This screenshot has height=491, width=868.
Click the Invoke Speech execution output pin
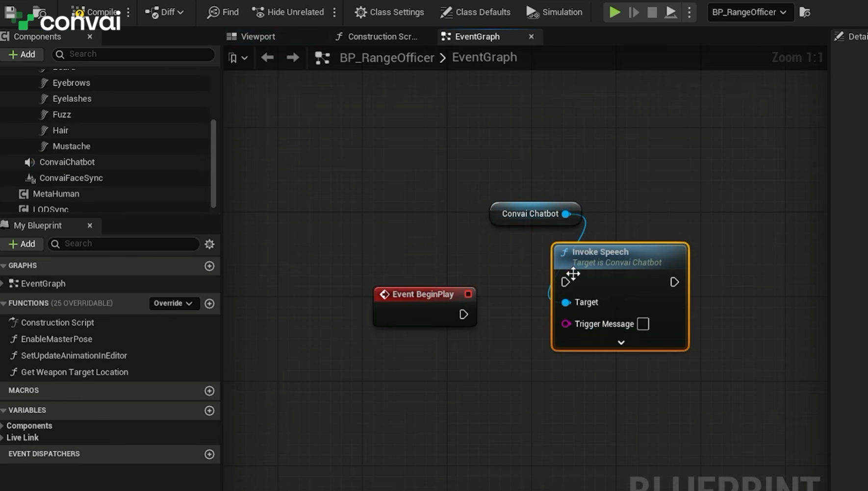coord(674,282)
